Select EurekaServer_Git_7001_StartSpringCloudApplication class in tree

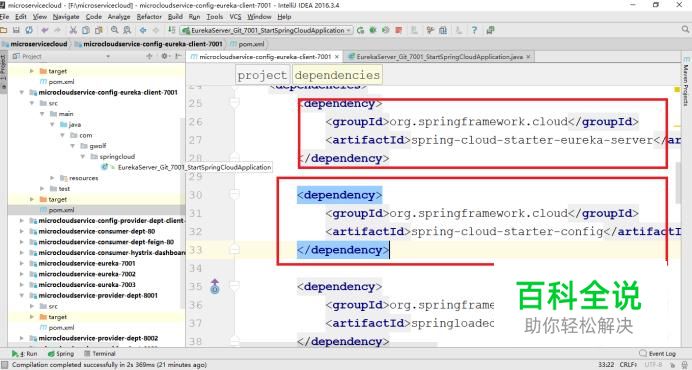tap(194, 167)
